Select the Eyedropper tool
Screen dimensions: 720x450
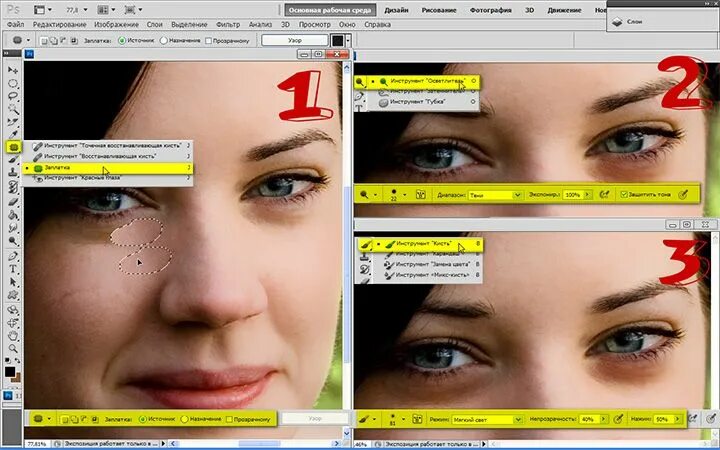point(13,135)
